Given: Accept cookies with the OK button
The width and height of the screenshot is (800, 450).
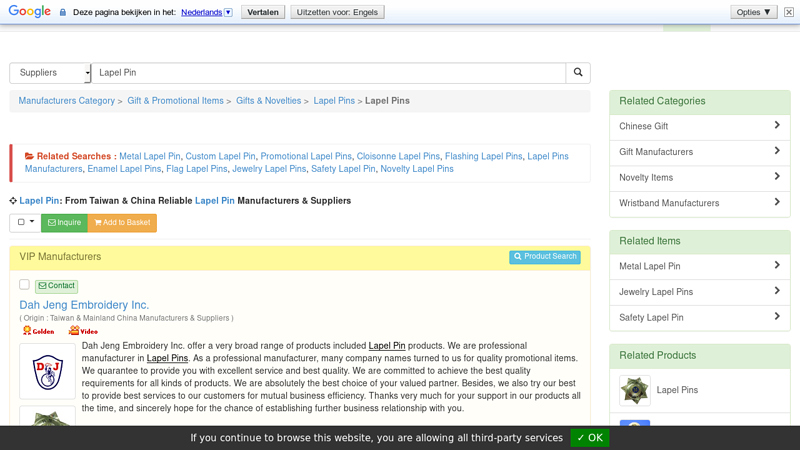Looking at the screenshot, I should pos(590,438).
